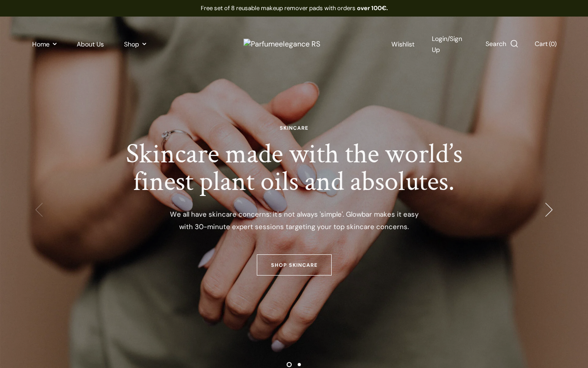Select the first slide indicator dot
Image resolution: width=588 pixels, height=368 pixels.
click(289, 364)
